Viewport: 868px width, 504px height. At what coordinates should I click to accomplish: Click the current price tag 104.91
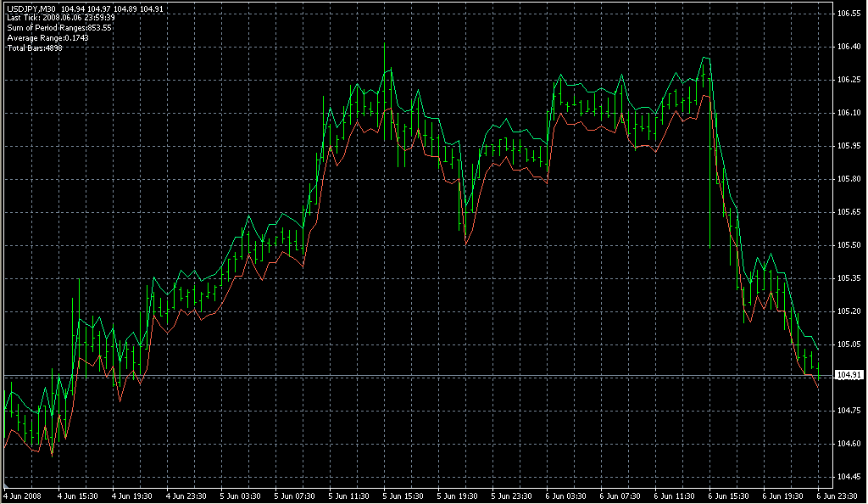(x=849, y=375)
